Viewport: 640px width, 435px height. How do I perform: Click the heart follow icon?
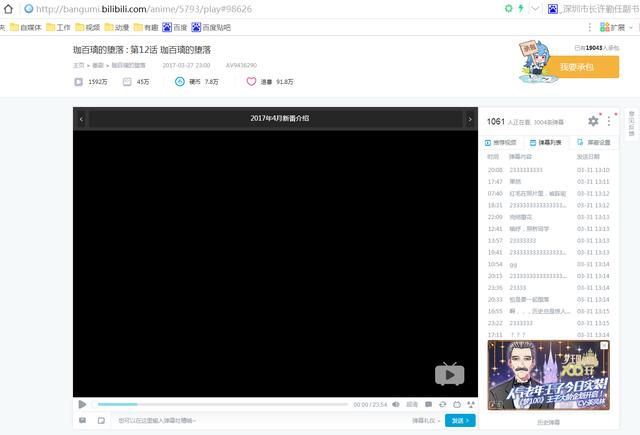251,82
